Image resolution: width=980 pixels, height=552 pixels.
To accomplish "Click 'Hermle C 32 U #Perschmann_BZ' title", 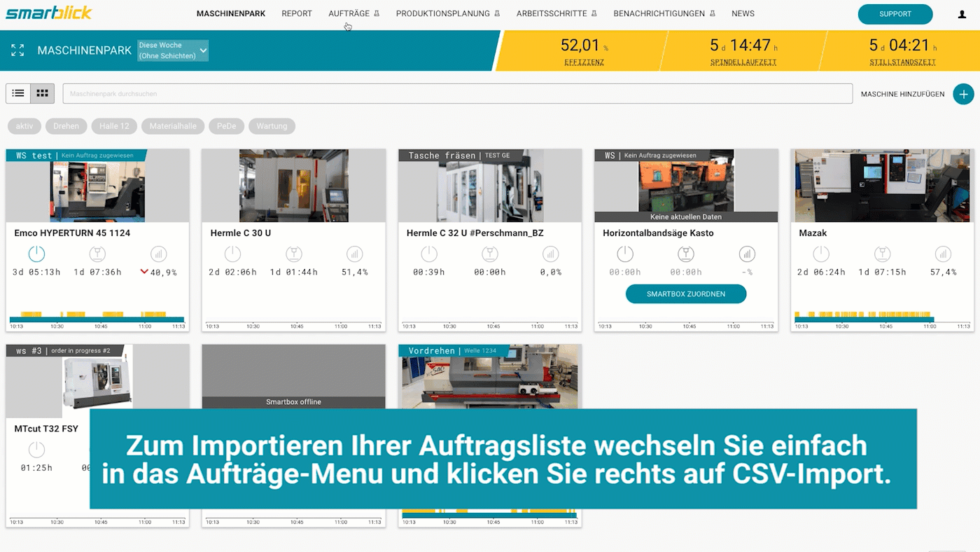I will click(x=475, y=233).
